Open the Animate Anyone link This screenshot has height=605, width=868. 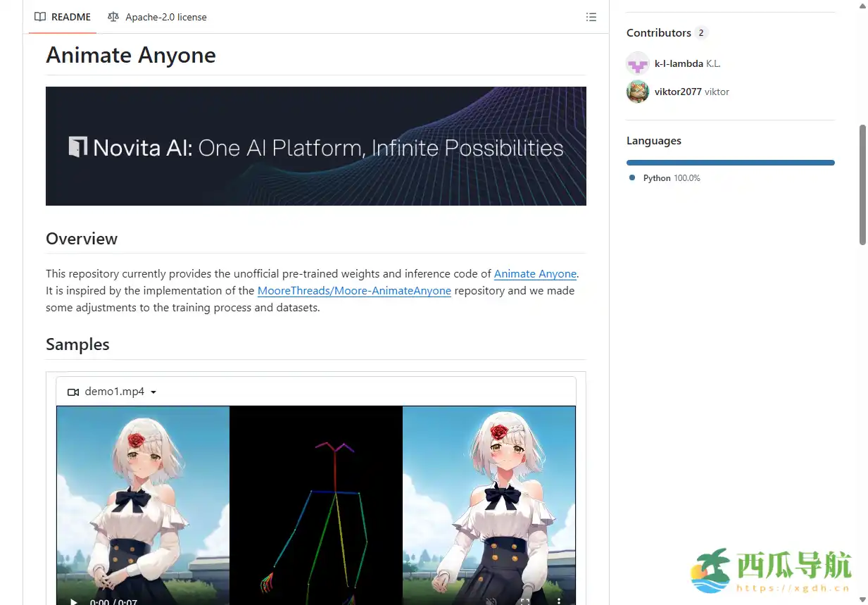coord(535,274)
